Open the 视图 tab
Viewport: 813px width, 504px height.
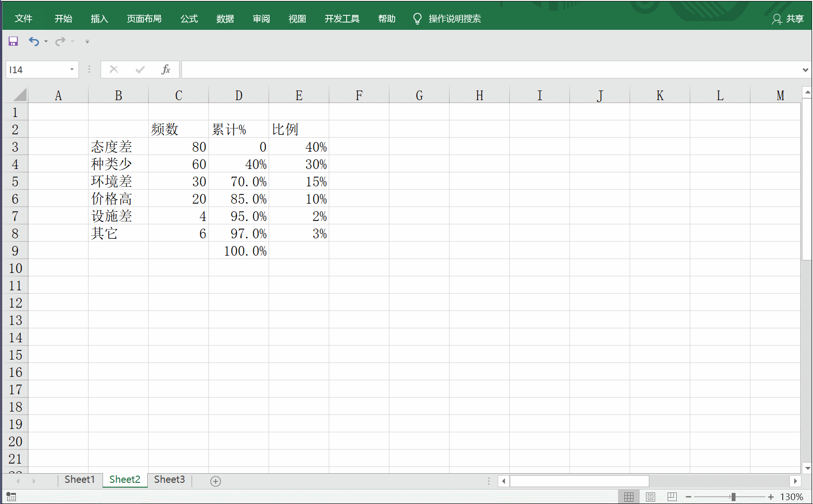coord(297,19)
